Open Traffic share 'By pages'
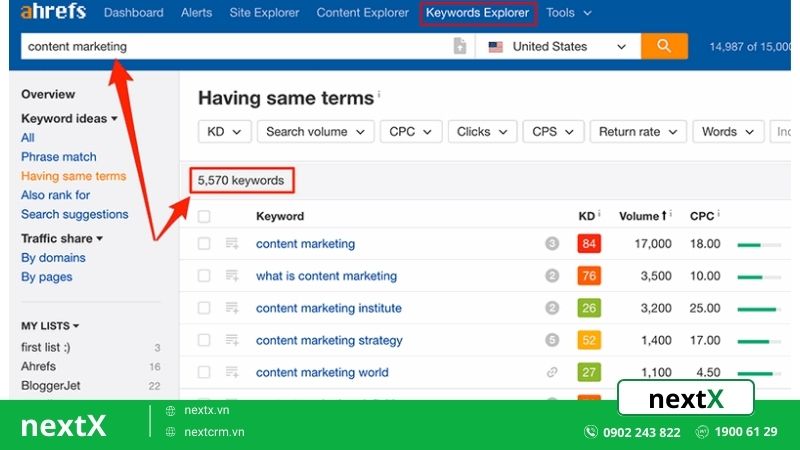 pos(46,277)
